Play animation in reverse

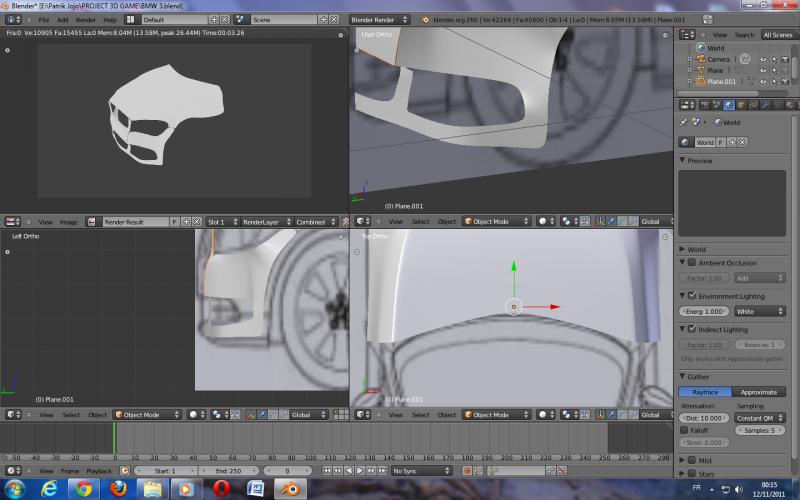pos(349,470)
